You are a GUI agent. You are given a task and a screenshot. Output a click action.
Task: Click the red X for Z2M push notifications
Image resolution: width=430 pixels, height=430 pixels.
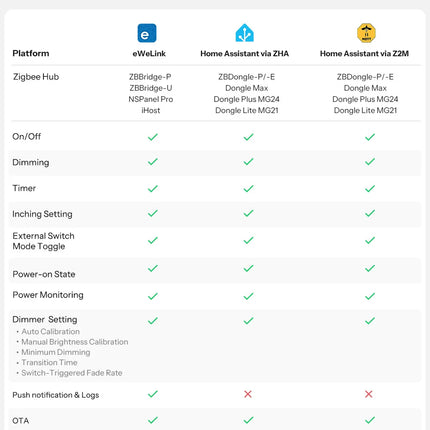(x=368, y=394)
